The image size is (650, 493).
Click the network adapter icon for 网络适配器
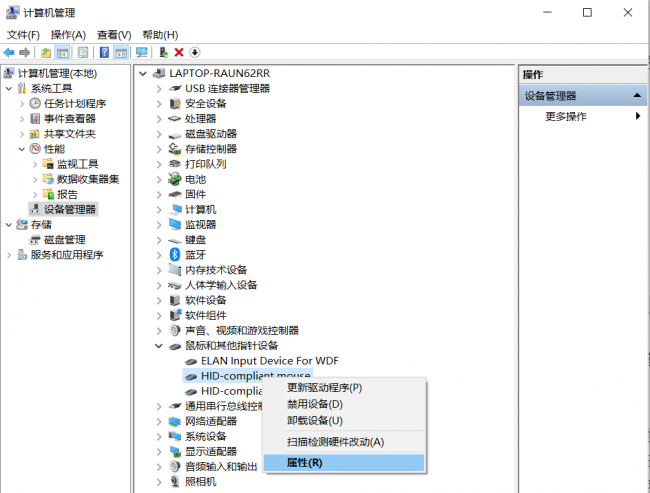(175, 421)
